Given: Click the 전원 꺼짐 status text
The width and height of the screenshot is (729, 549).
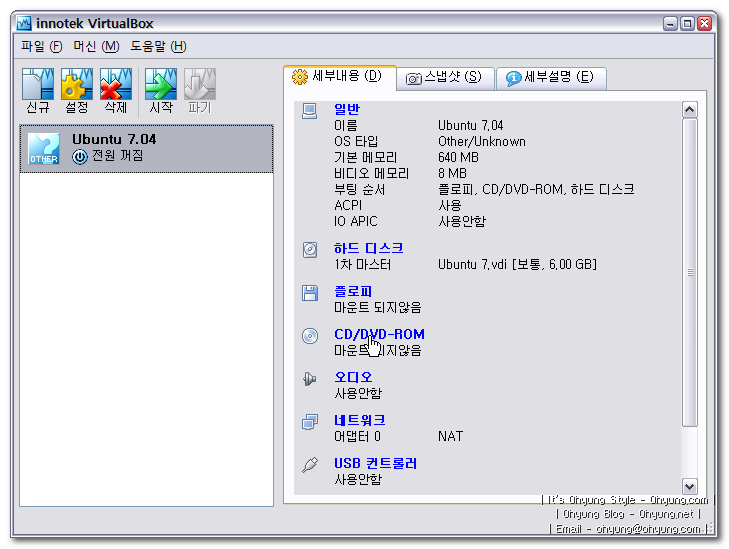Looking at the screenshot, I should tap(118, 155).
